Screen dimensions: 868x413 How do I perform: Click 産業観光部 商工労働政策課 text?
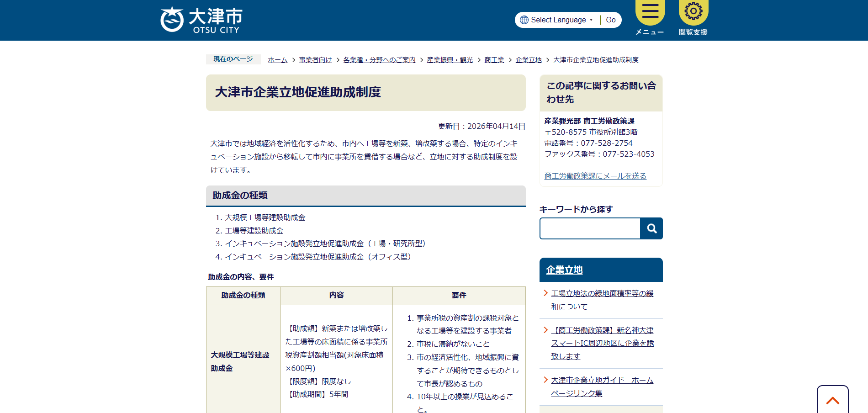coord(589,121)
